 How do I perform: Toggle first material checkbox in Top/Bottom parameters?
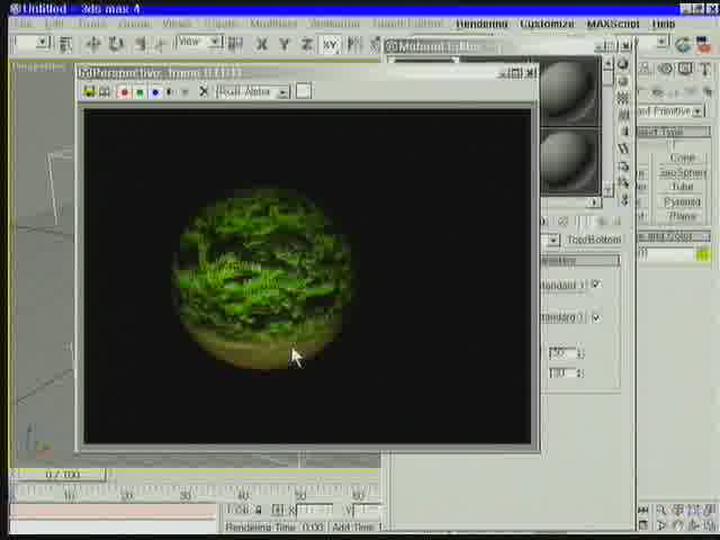coord(596,284)
